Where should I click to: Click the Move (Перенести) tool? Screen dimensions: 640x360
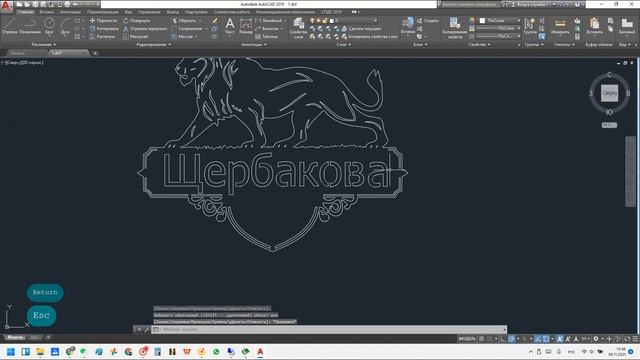pyautogui.click(x=104, y=20)
